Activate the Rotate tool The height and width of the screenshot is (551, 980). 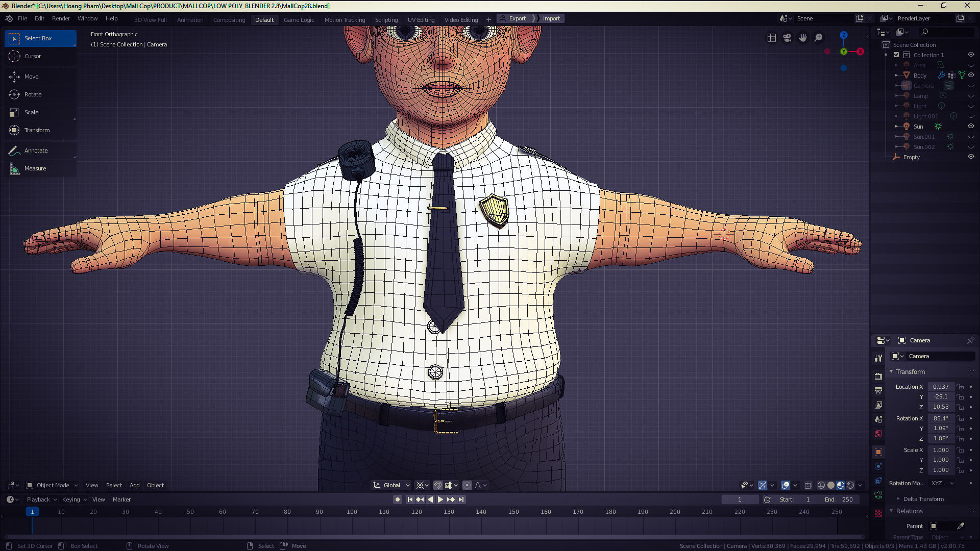pos(33,94)
